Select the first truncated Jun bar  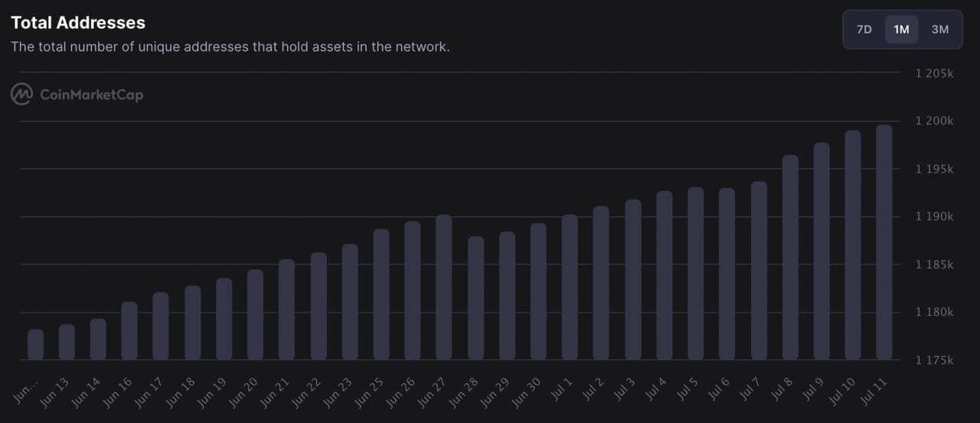[x=35, y=344]
